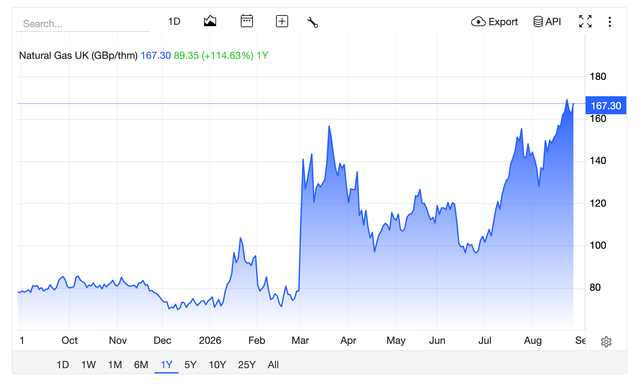Click the Export cloud download button
This screenshot has width=640, height=386.
pos(494,22)
